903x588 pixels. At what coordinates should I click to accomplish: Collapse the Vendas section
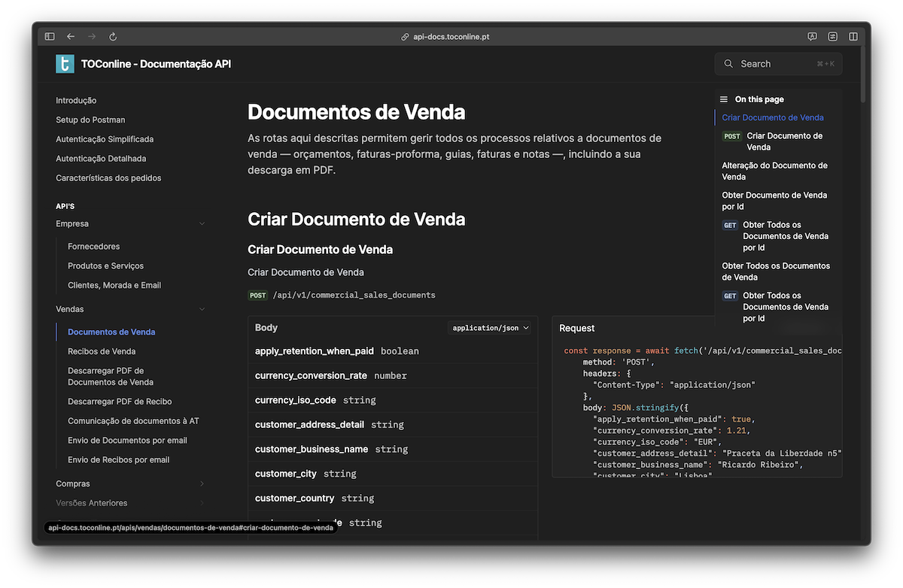tap(202, 308)
